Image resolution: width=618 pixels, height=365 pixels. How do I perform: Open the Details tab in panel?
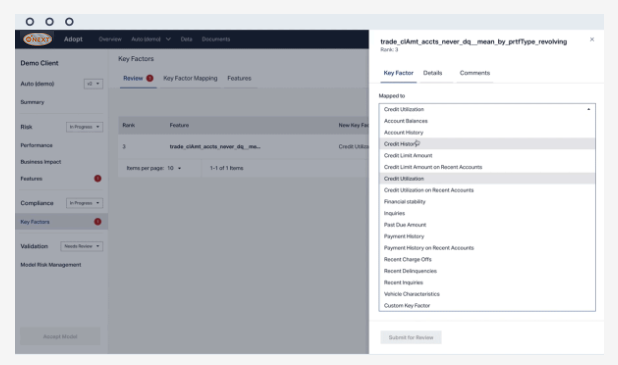(432, 73)
